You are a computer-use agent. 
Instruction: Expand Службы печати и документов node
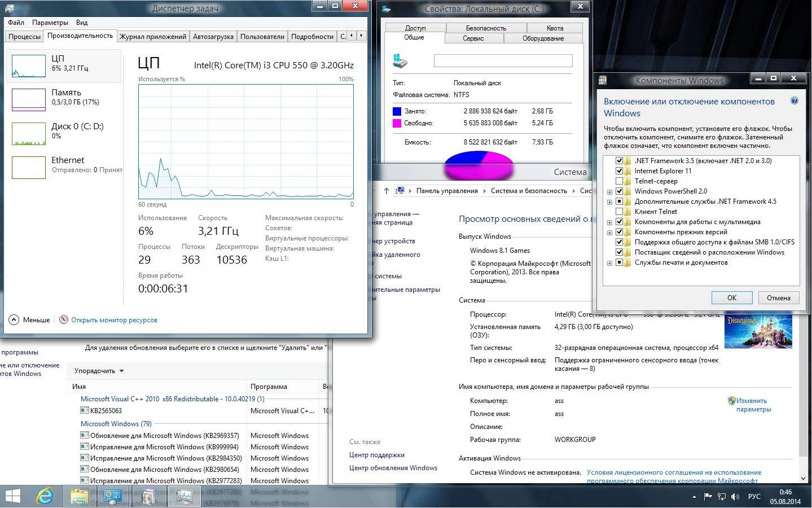coord(609,263)
